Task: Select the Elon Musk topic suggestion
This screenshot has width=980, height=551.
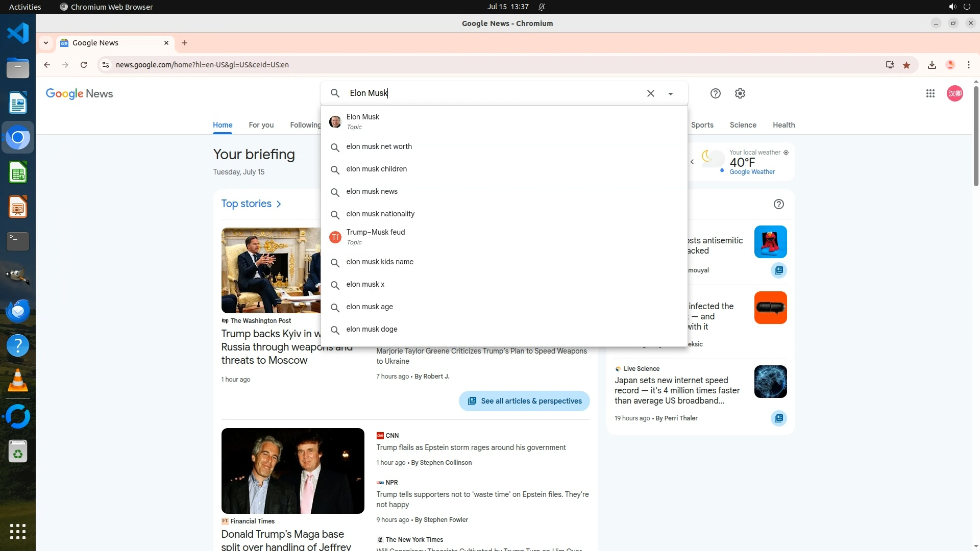Action: (362, 121)
